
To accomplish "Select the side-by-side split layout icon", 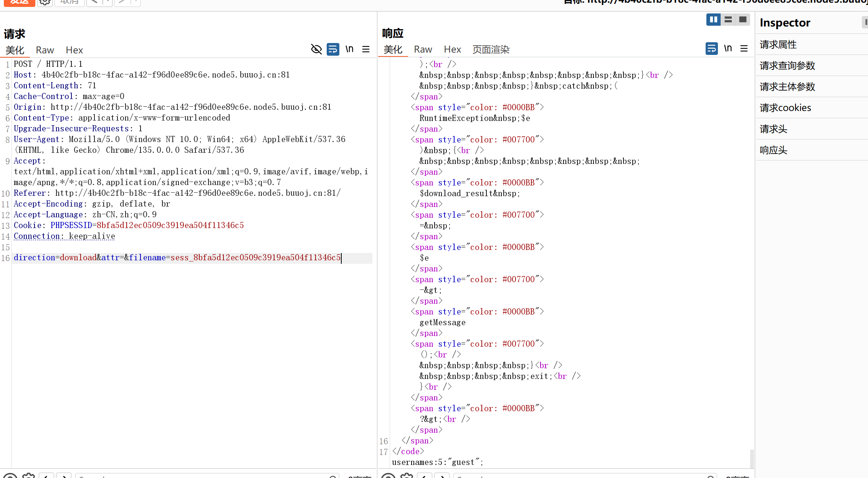I will (x=713, y=19).
